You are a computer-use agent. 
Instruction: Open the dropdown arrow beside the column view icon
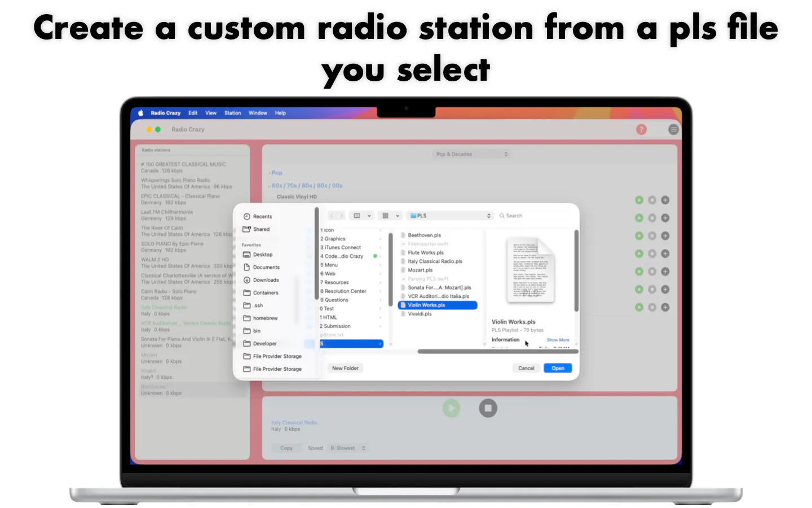(369, 216)
